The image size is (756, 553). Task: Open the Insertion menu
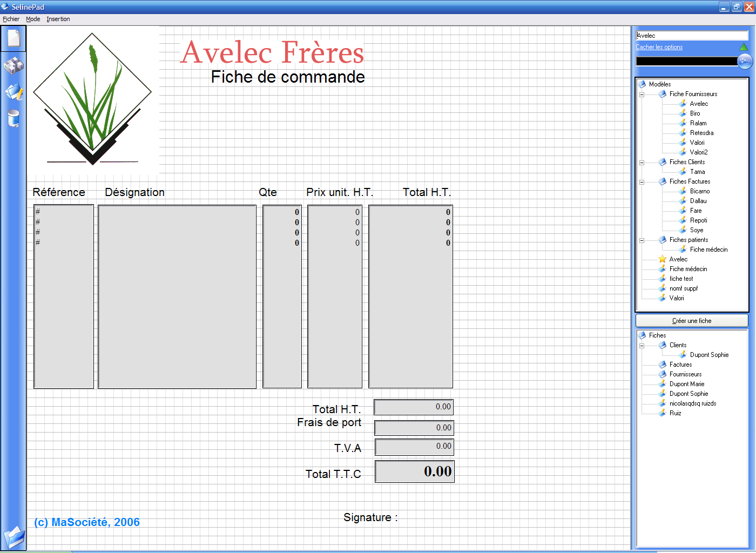click(58, 19)
